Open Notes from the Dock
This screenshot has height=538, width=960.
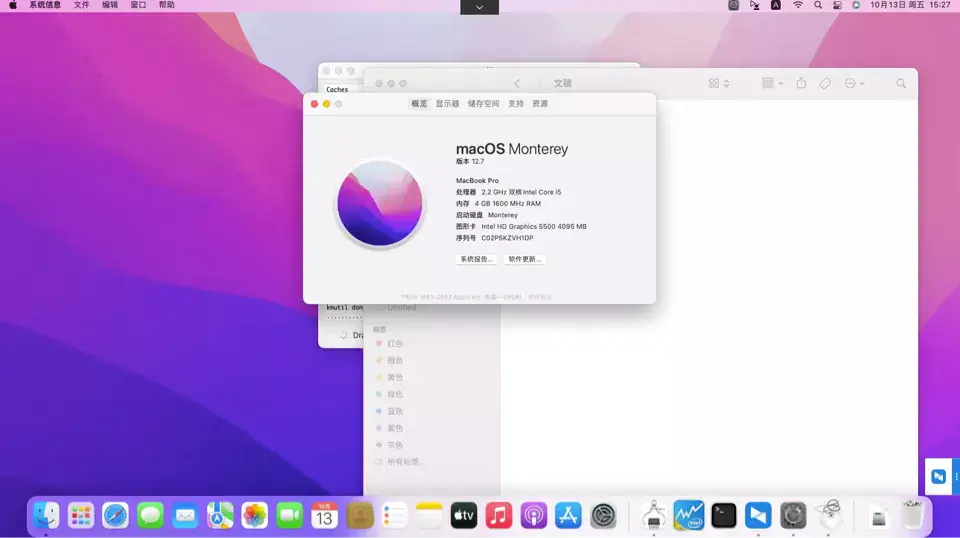click(429, 515)
